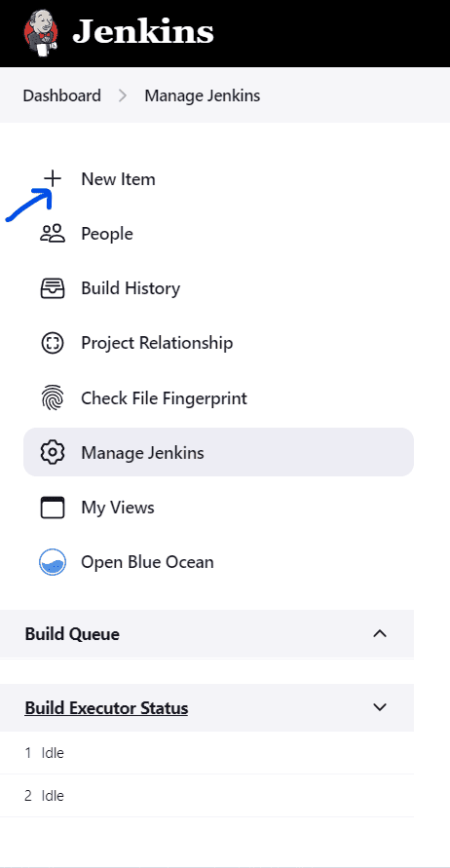The height and width of the screenshot is (868, 450).
Task: Click the fingerprint icon
Action: pyautogui.click(x=53, y=398)
